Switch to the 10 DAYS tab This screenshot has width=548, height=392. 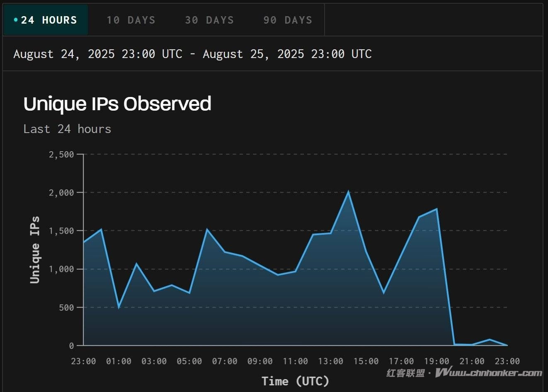(131, 20)
